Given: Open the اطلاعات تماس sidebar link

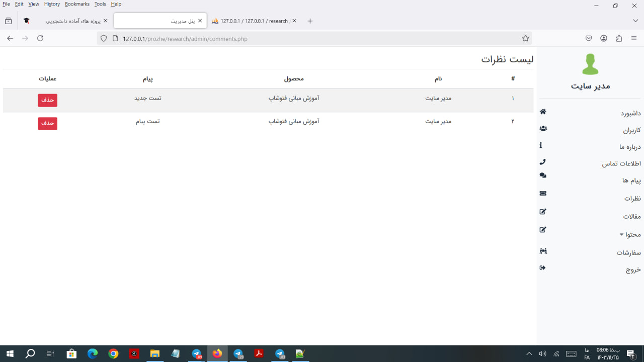Looking at the screenshot, I should (621, 164).
